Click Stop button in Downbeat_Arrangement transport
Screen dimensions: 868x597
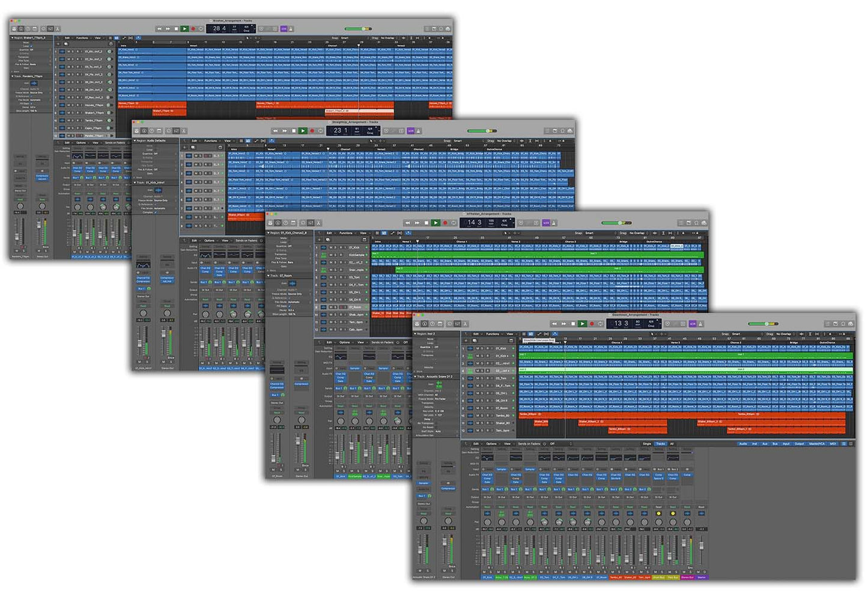point(573,324)
